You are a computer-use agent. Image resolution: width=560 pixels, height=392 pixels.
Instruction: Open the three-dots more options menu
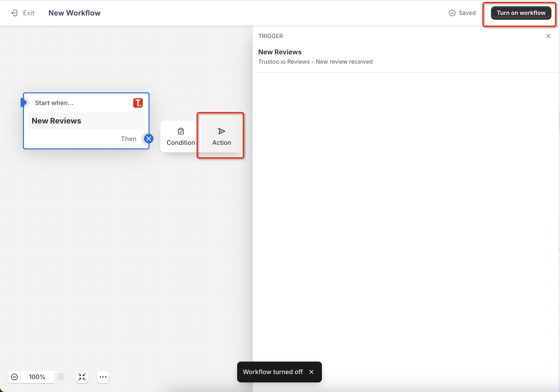point(103,377)
